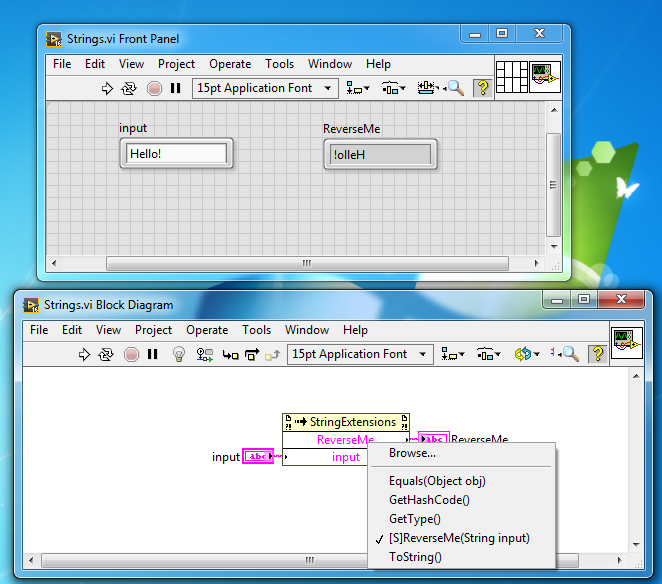Select checked [S]ReverseMe(String input) method

tap(461, 538)
